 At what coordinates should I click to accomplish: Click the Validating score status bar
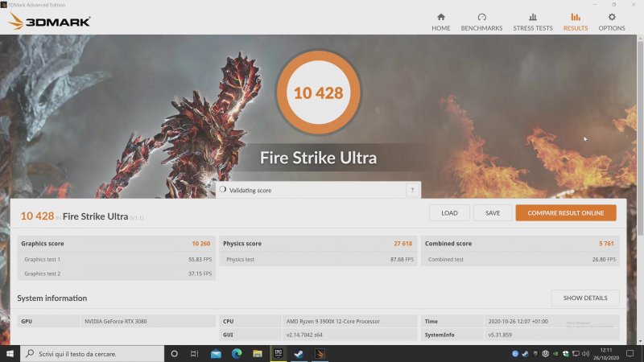point(318,190)
